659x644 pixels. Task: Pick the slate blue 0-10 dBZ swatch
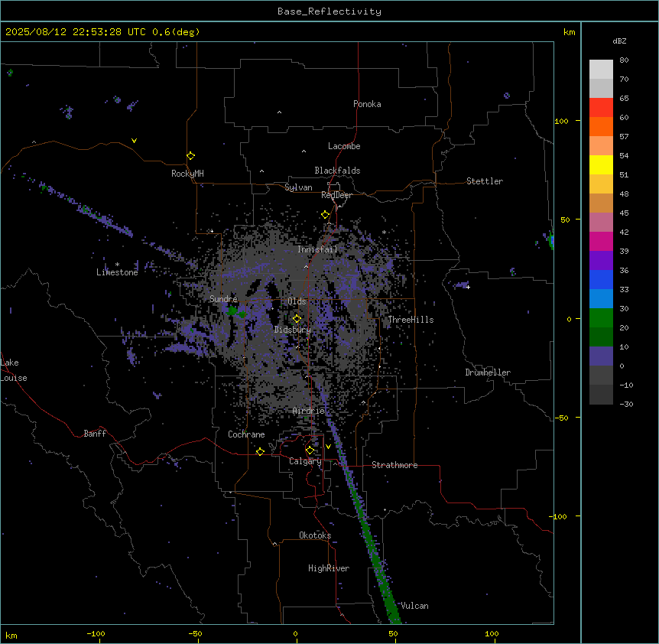(x=601, y=356)
